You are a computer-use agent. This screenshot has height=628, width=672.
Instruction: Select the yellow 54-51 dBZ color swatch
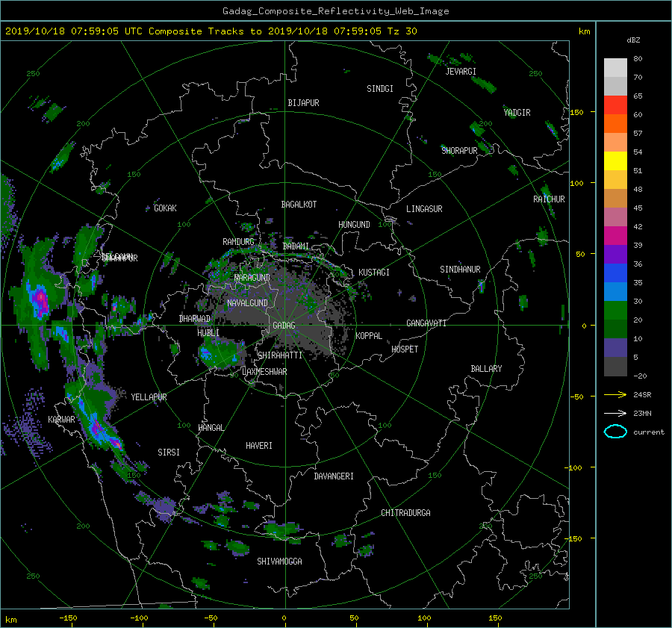tap(615, 161)
